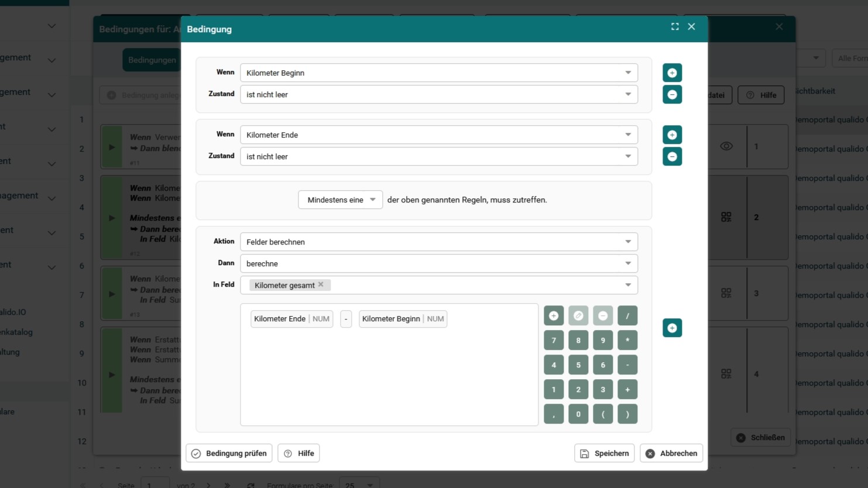This screenshot has width=868, height=488.
Task: Click keypad digit 6
Action: tap(603, 365)
